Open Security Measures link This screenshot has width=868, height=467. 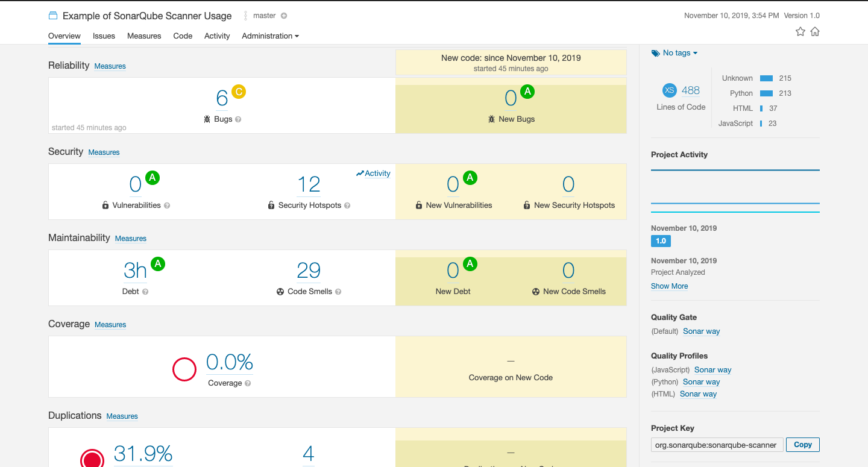104,152
